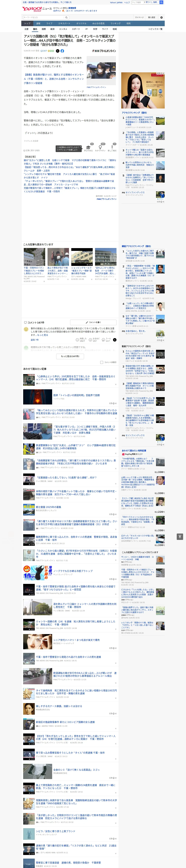Open article 「心肺停止という声が」20代男性を包丁で刺したか
This screenshot has width=186, height=868.
click(76, 378)
